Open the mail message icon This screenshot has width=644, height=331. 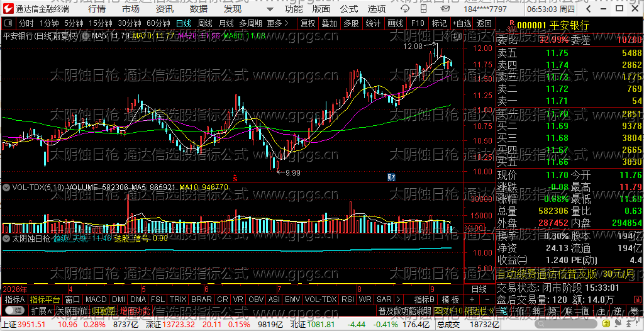[x=445, y=9]
